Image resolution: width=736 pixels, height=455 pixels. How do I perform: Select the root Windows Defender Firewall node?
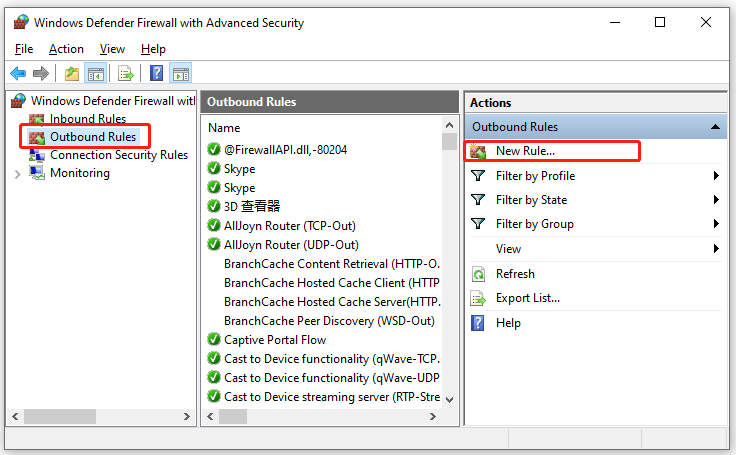point(113,100)
